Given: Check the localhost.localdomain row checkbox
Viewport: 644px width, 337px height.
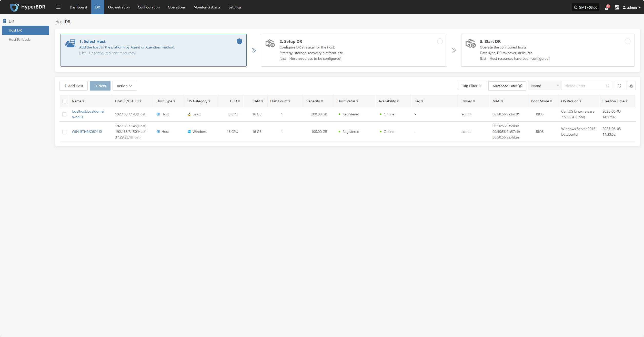Looking at the screenshot, I should point(64,114).
